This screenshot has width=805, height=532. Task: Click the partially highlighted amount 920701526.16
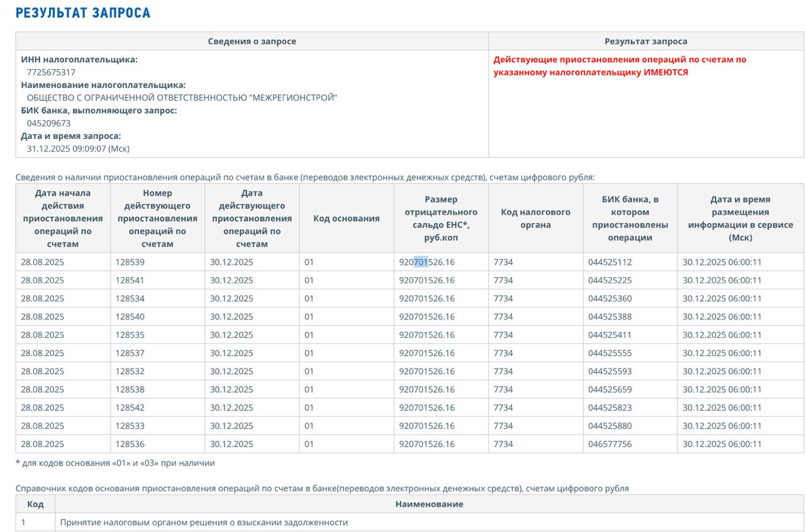[426, 262]
